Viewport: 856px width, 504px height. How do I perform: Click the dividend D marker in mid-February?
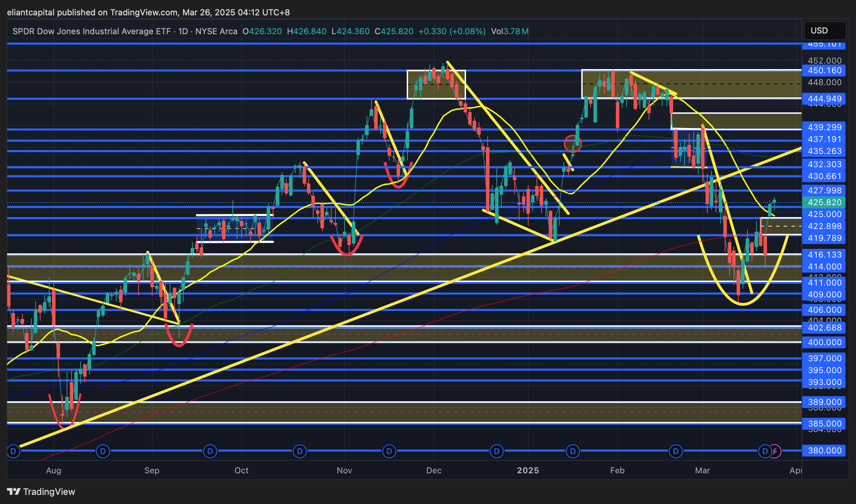(676, 451)
